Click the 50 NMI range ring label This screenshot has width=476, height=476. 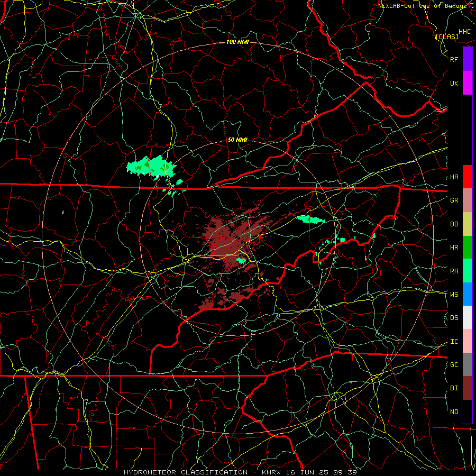point(237,140)
